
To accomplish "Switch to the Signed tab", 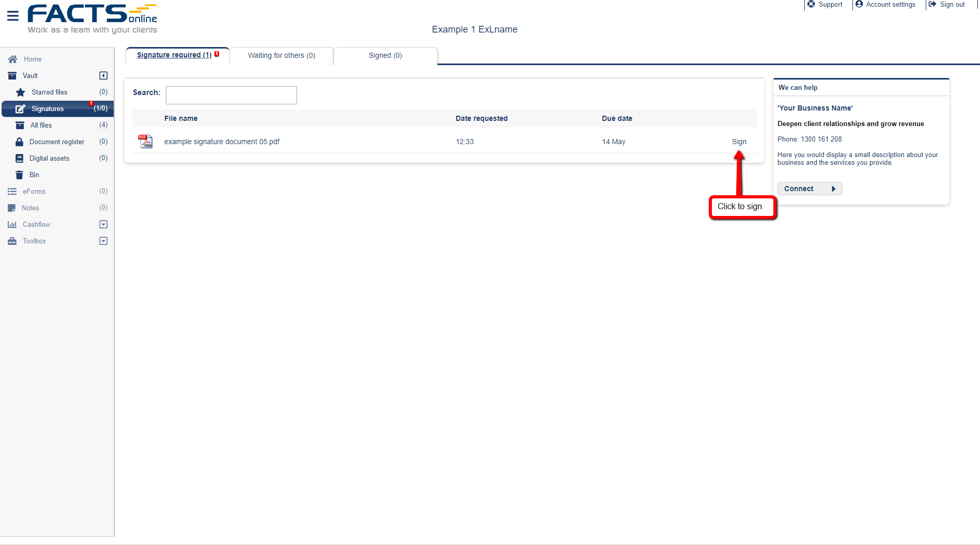I will 385,55.
